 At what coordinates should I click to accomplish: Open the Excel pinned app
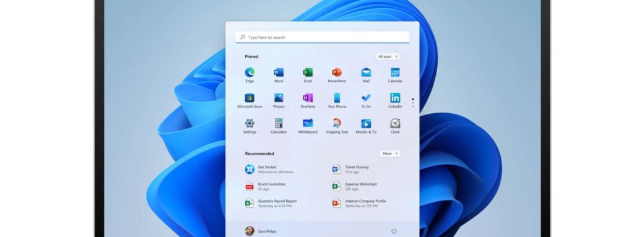click(x=308, y=72)
